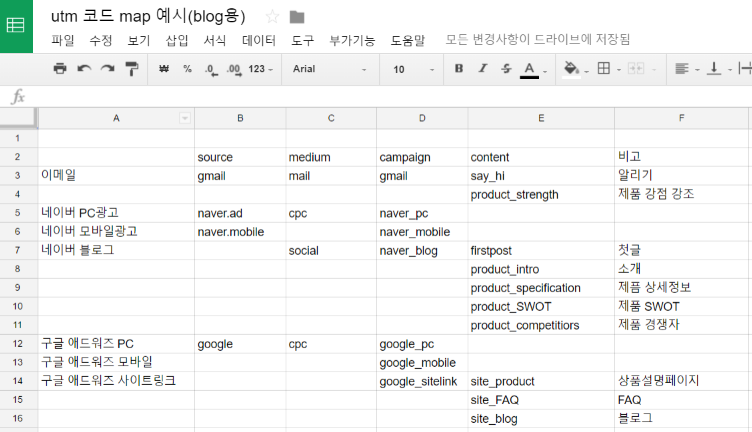Viewport: 752px width, 432px height.
Task: Open the Sheets home icon
Action: (x=16, y=26)
